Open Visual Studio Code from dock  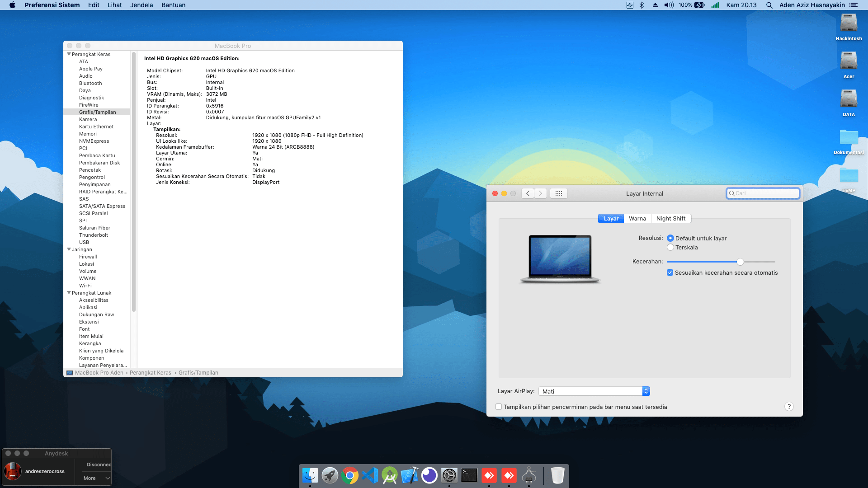370,475
